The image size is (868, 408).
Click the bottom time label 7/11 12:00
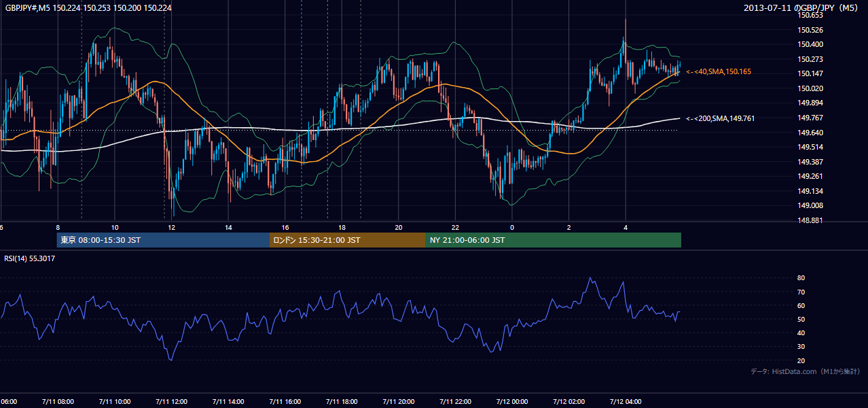[x=171, y=401]
